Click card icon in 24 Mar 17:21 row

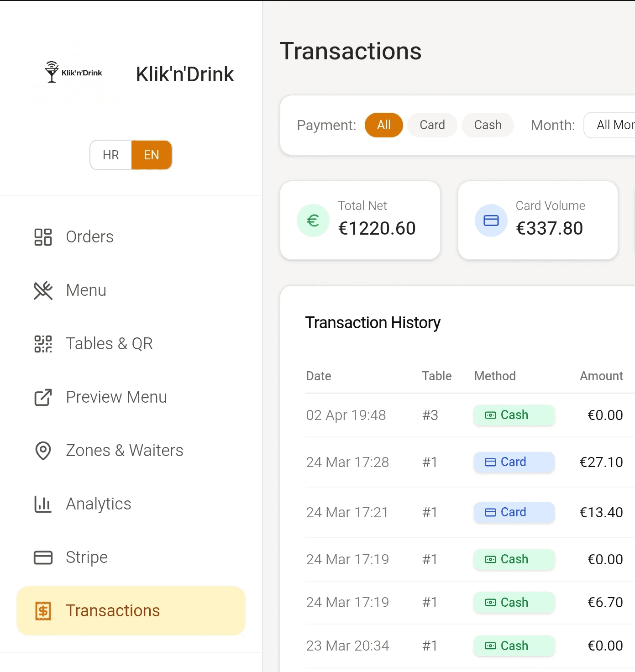[490, 512]
